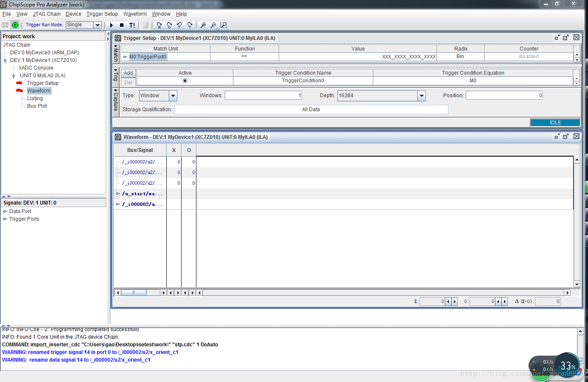
Task: Open the capture Type dropdown
Action: [173, 95]
